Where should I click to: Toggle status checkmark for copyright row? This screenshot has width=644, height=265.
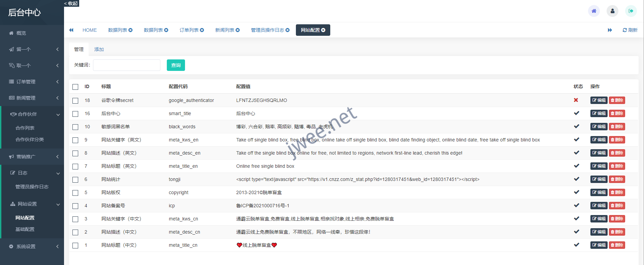[x=576, y=192]
